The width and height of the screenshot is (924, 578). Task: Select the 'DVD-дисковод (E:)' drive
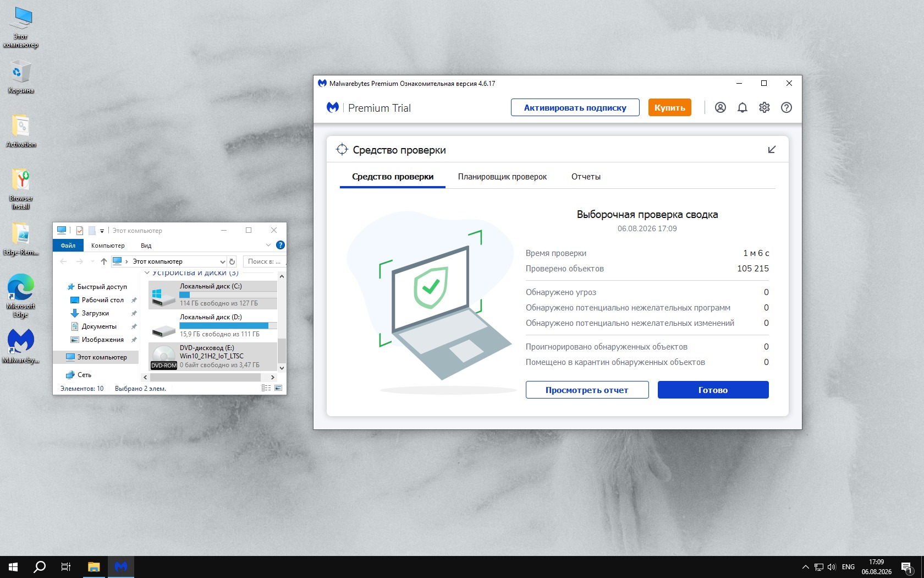[213, 356]
